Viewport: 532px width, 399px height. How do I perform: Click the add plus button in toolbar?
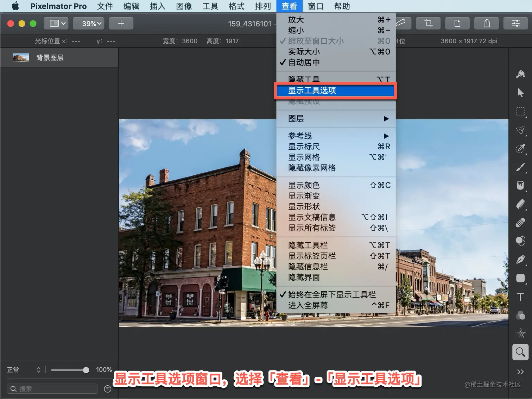coord(121,23)
